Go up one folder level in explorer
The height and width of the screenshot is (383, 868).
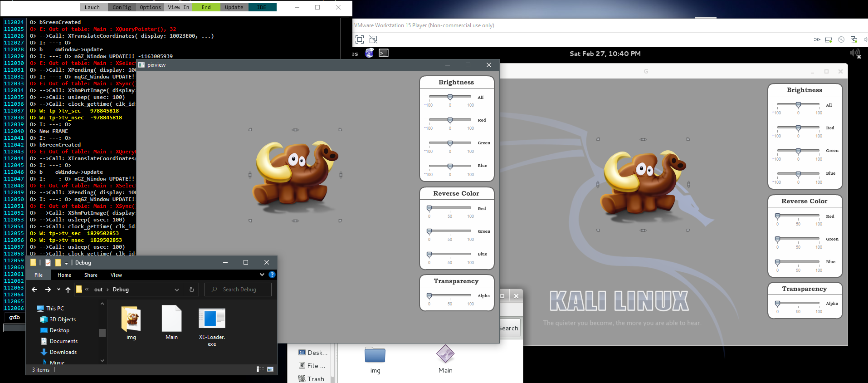point(68,290)
